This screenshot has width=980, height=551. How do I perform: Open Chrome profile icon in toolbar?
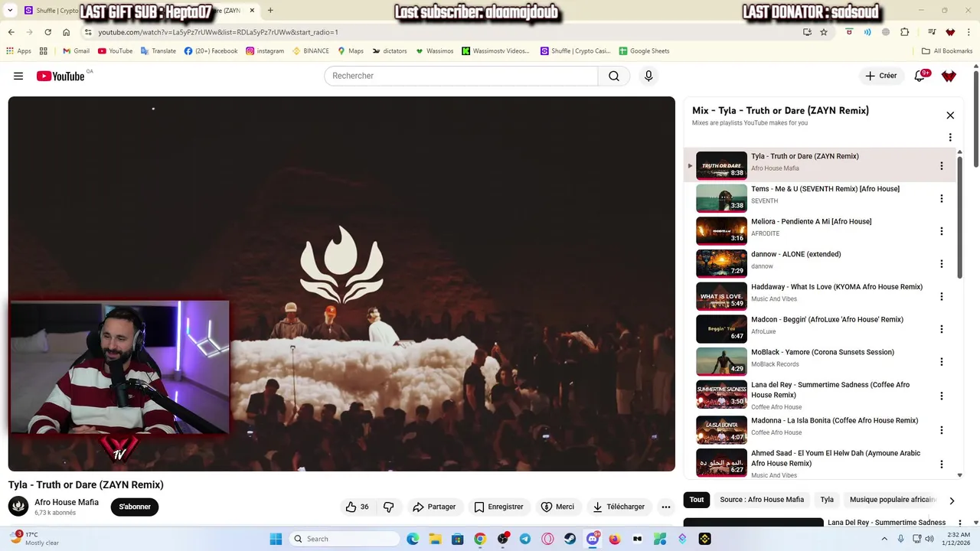point(950,32)
